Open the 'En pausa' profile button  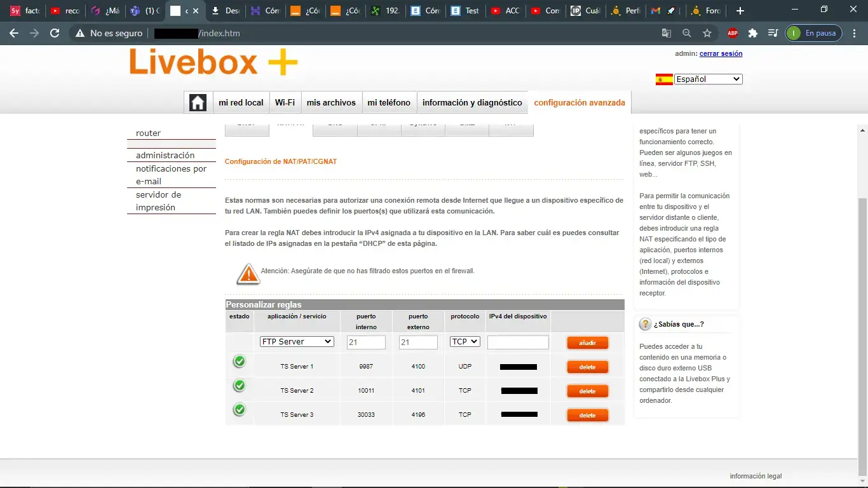[813, 33]
